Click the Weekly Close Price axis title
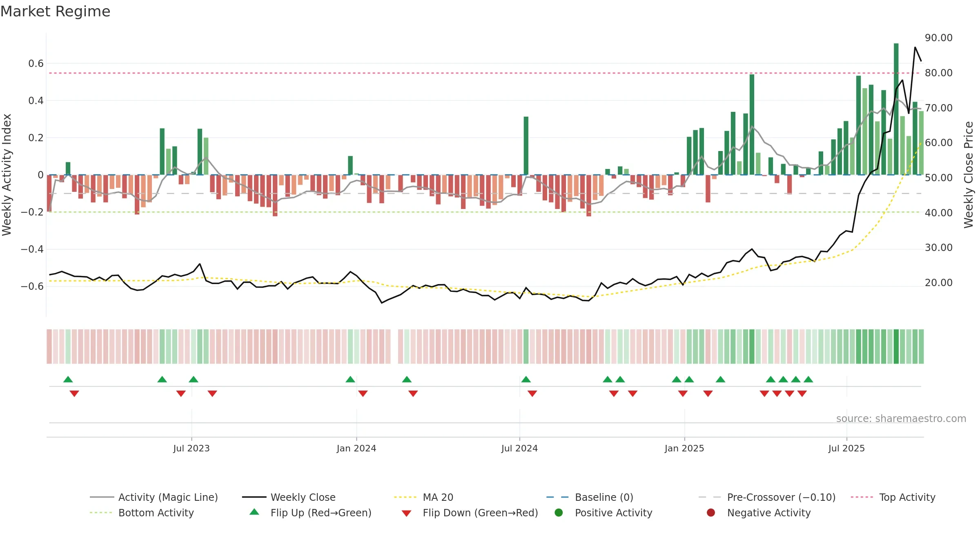Screen dimensions: 980x551 point(969,175)
